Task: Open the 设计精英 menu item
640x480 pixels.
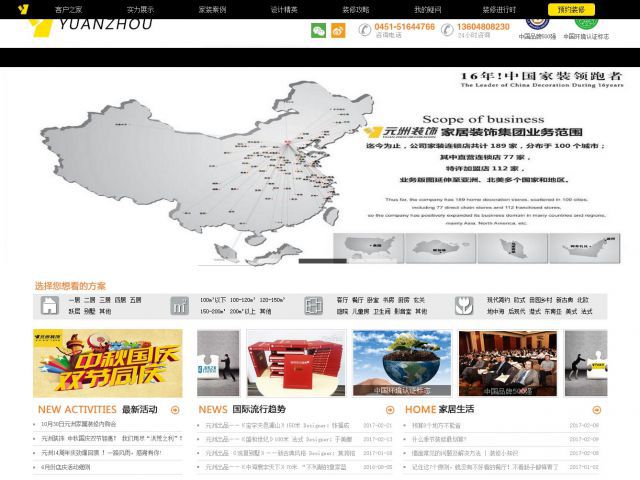Action: 284,9
